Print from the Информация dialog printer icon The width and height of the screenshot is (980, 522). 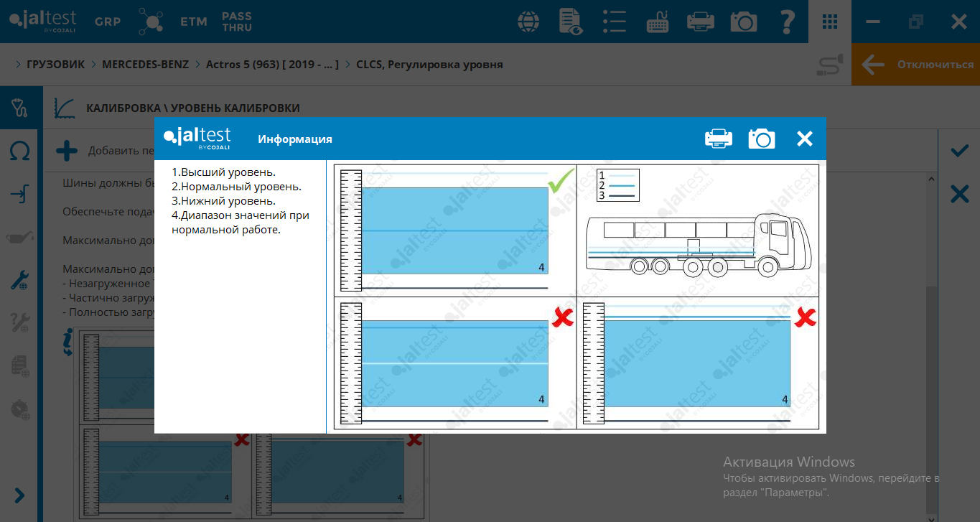[x=719, y=139]
